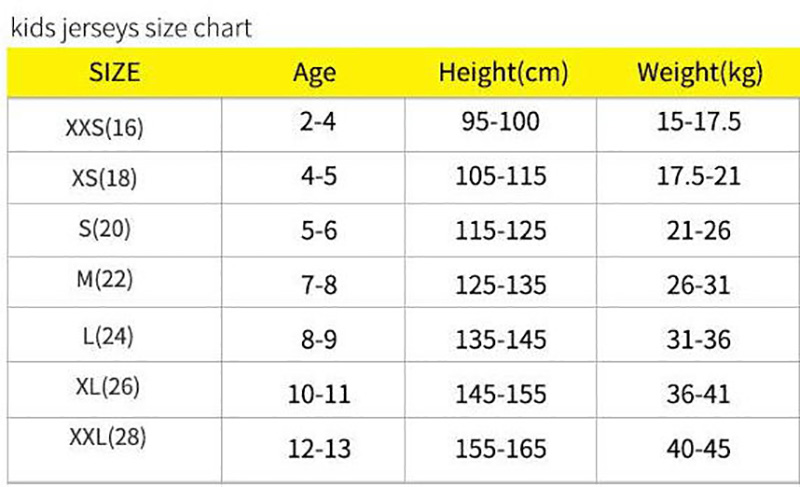Click the Height(cm) column header
800x487 pixels.
pos(503,72)
